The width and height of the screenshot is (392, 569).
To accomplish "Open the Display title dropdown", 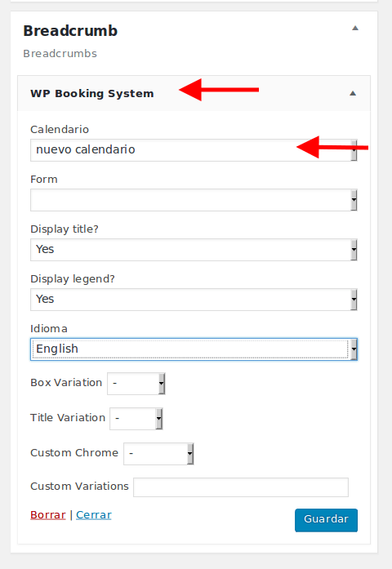I will (x=194, y=249).
